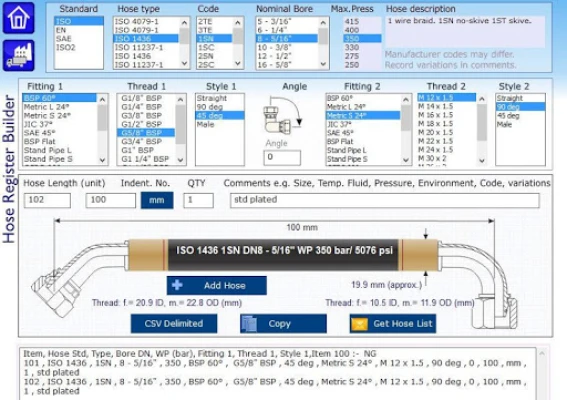Click the factory truck icon
The image size is (567, 400).
coord(18,56)
